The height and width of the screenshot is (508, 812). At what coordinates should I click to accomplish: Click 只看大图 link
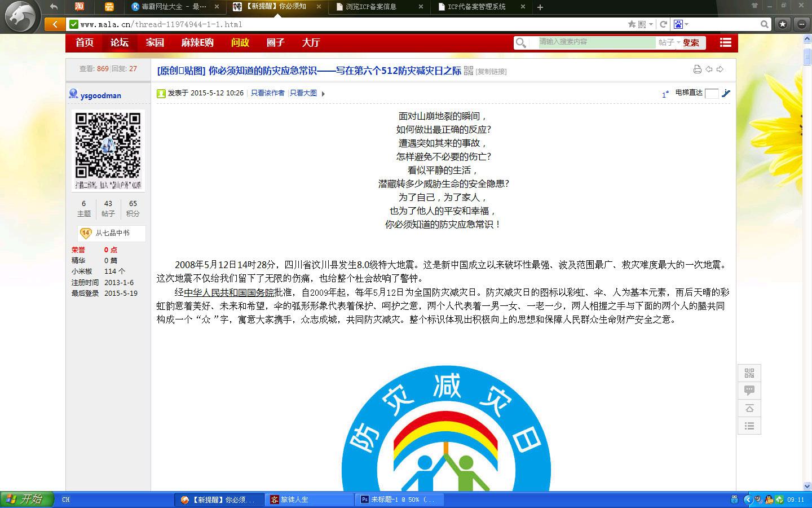303,93
